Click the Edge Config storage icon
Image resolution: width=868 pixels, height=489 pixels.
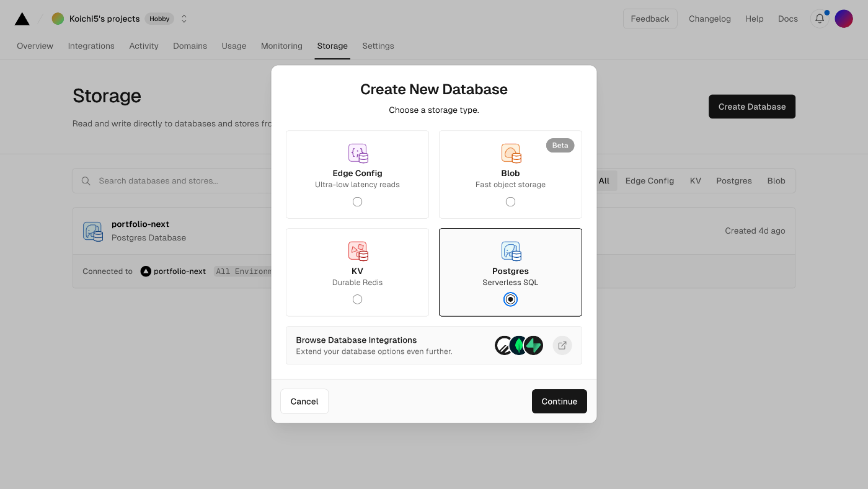[358, 153]
